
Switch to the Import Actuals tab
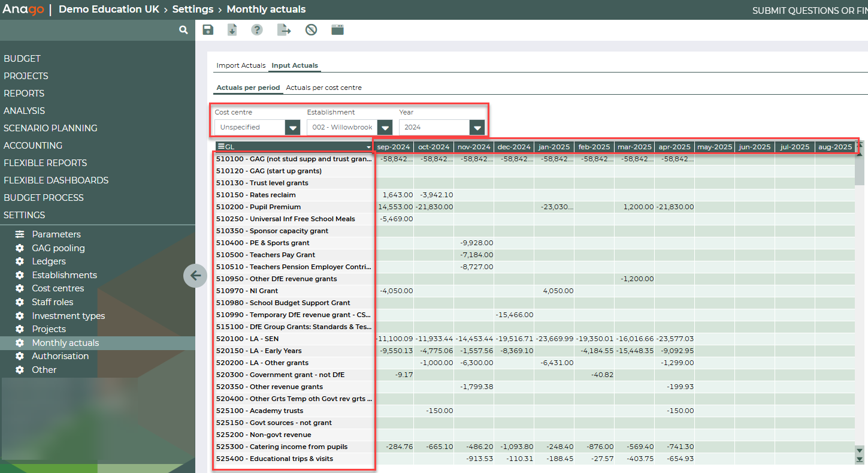click(x=241, y=65)
